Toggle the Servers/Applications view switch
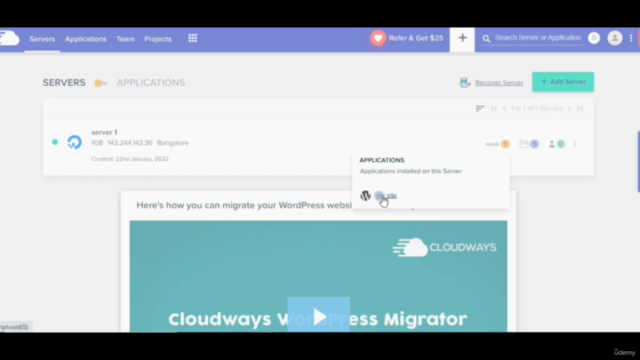The image size is (640, 360). (x=100, y=83)
